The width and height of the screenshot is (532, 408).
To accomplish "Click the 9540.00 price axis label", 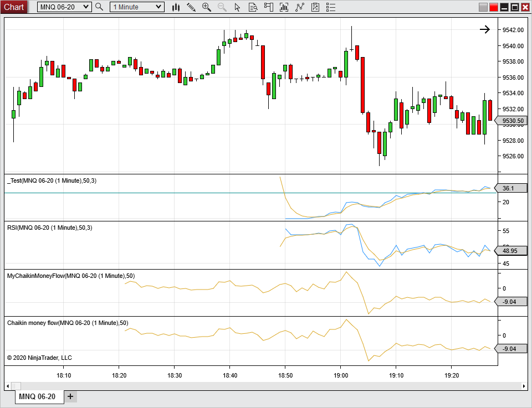I will [x=513, y=46].
